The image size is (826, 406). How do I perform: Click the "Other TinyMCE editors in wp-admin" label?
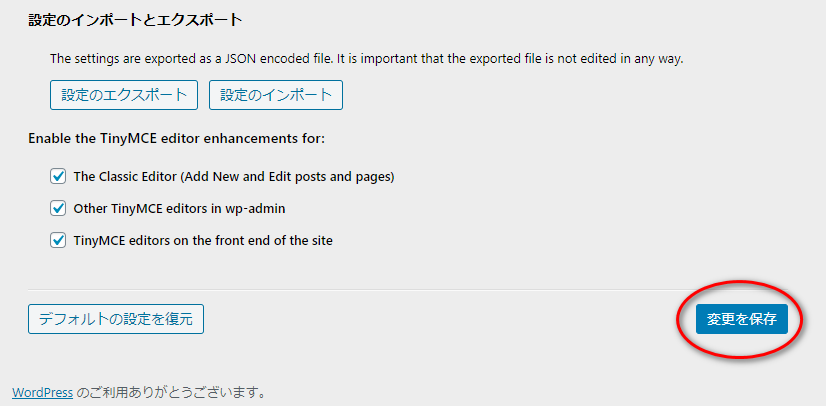187,209
